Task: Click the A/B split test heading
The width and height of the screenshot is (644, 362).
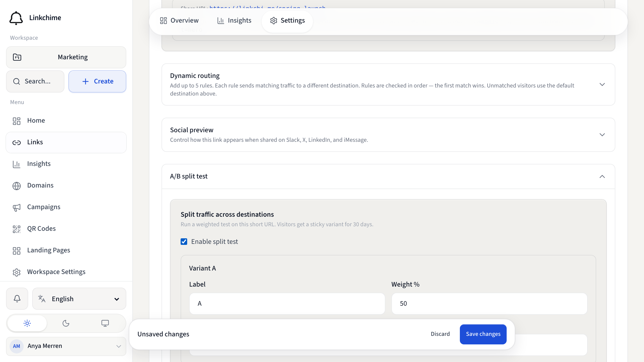Action: pyautogui.click(x=189, y=176)
